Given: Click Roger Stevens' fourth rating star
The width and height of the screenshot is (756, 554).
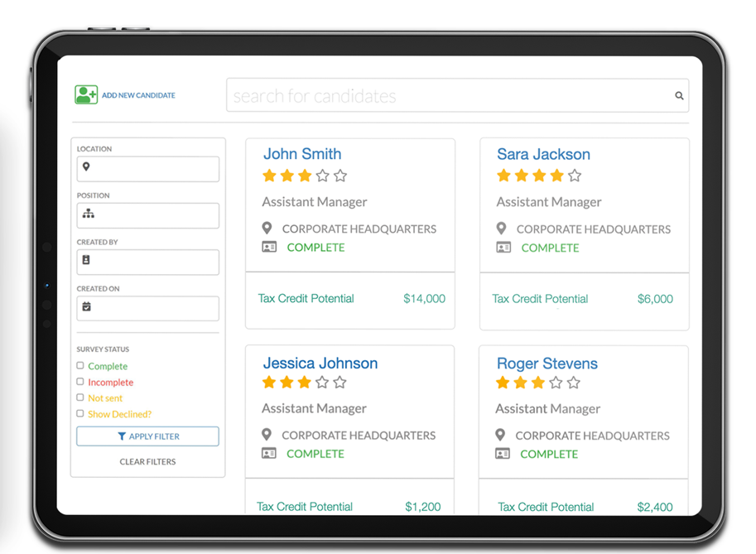Looking at the screenshot, I should pos(556,383).
